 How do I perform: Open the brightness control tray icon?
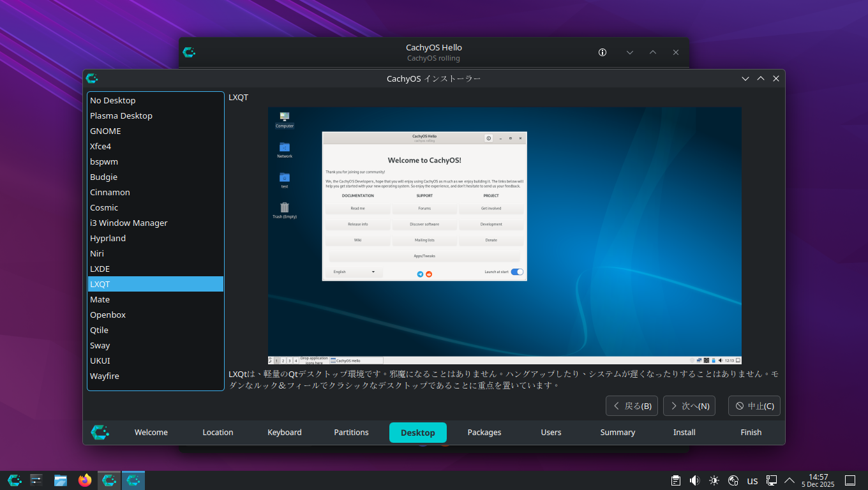[714, 480]
